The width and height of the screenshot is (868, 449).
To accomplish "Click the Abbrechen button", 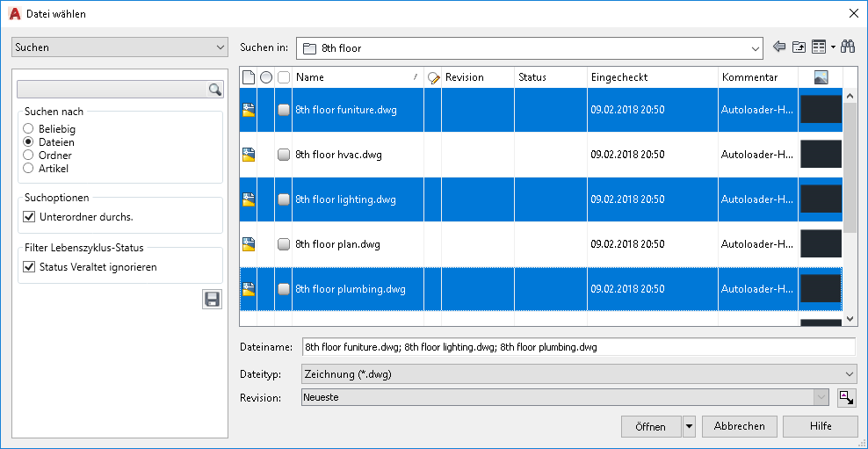I will (740, 426).
